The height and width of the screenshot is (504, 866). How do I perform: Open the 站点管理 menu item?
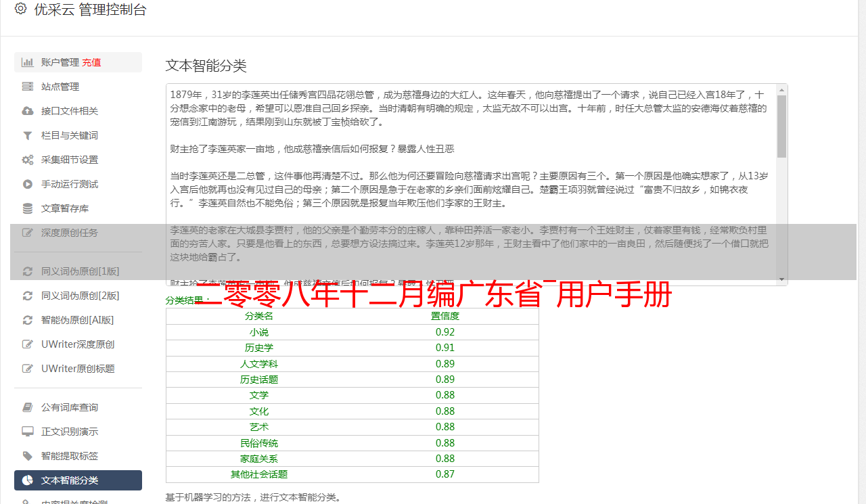click(78, 87)
